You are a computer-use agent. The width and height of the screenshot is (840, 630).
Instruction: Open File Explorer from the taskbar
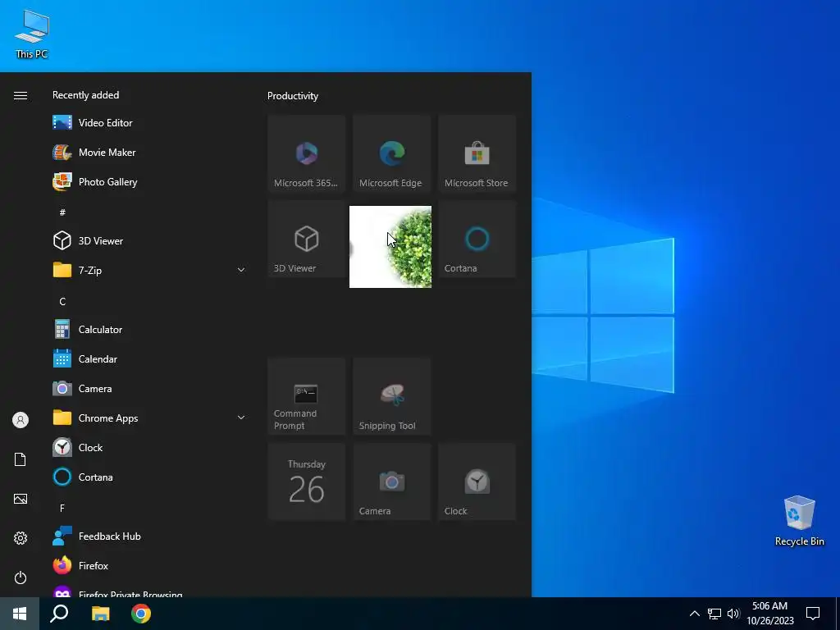tap(100, 614)
